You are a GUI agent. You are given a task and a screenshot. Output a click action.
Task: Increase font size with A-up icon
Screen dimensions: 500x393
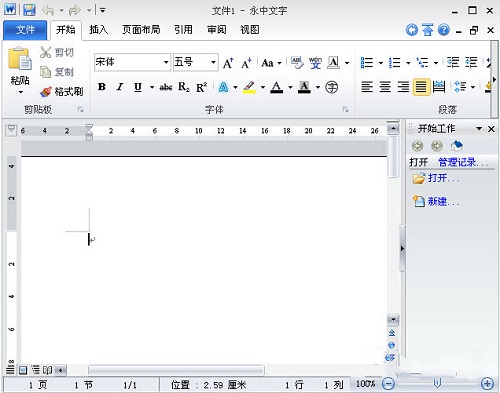(228, 63)
